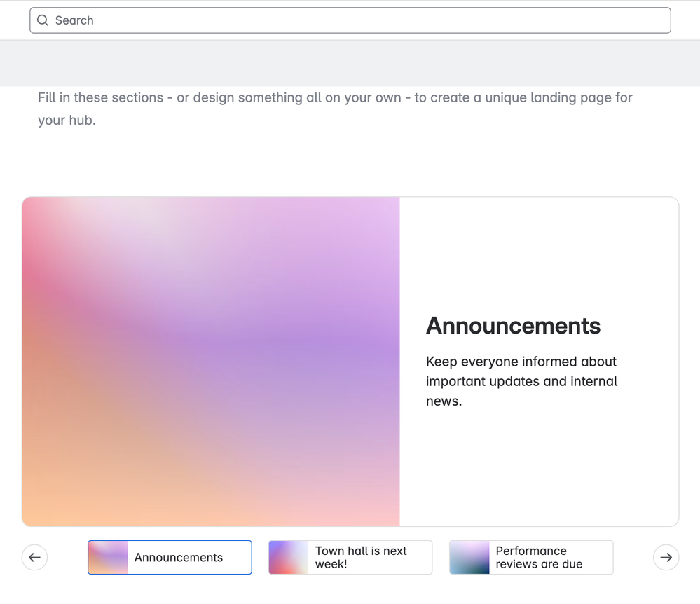The width and height of the screenshot is (700, 604).
Task: Click the left arrow carousel control
Action: 34,557
